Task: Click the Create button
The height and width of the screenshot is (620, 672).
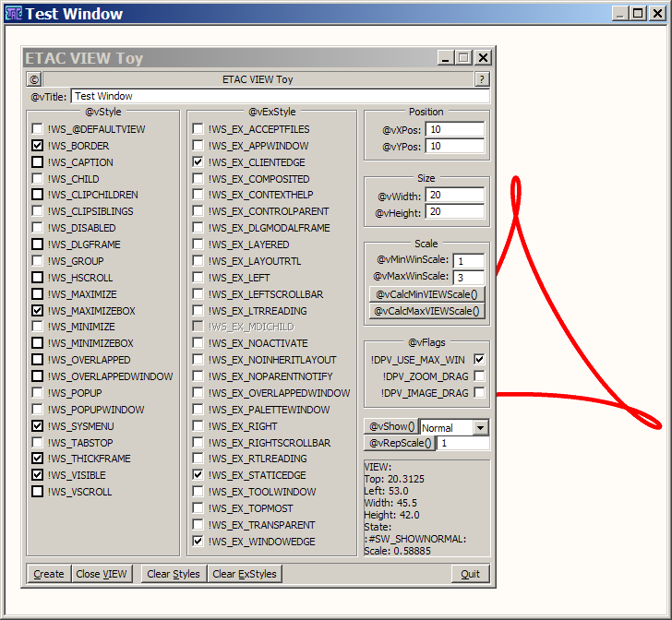Action: 49,574
